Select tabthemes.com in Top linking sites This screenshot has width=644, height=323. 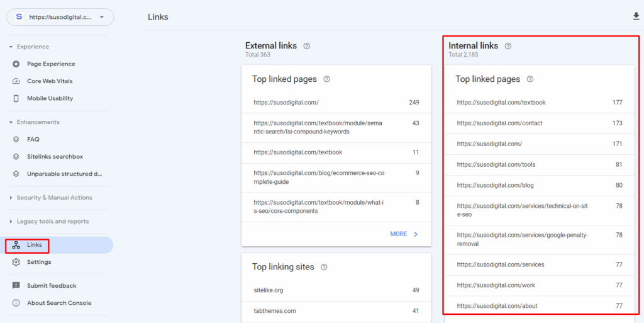(x=336, y=311)
